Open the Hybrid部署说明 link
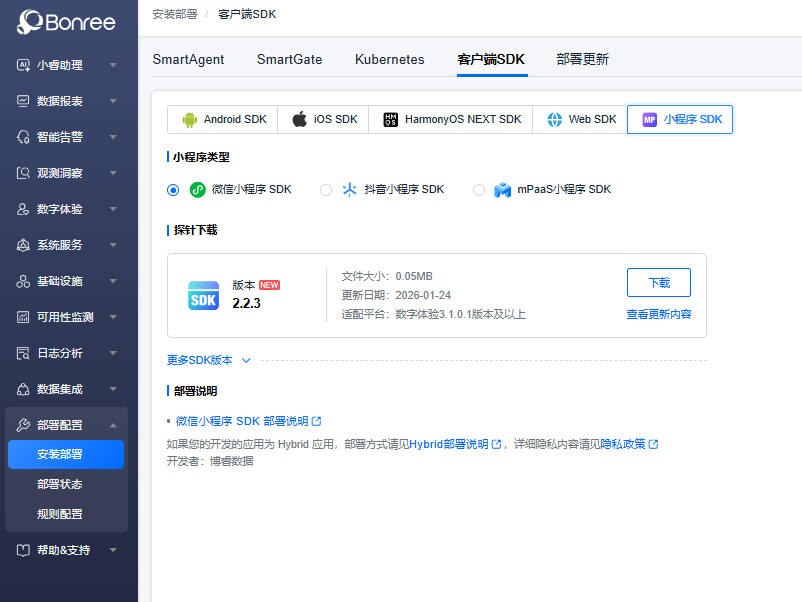The height and width of the screenshot is (602, 802). click(x=449, y=444)
